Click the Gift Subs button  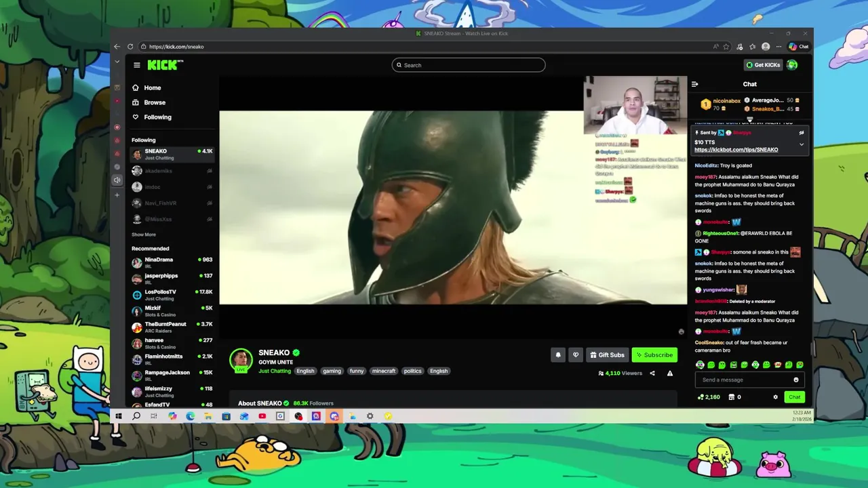tap(607, 354)
